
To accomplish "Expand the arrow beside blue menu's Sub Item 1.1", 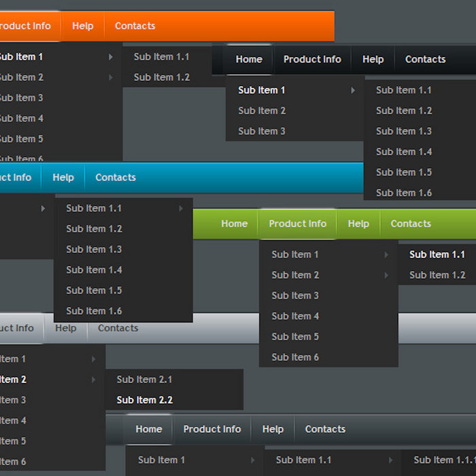I will click(x=181, y=209).
